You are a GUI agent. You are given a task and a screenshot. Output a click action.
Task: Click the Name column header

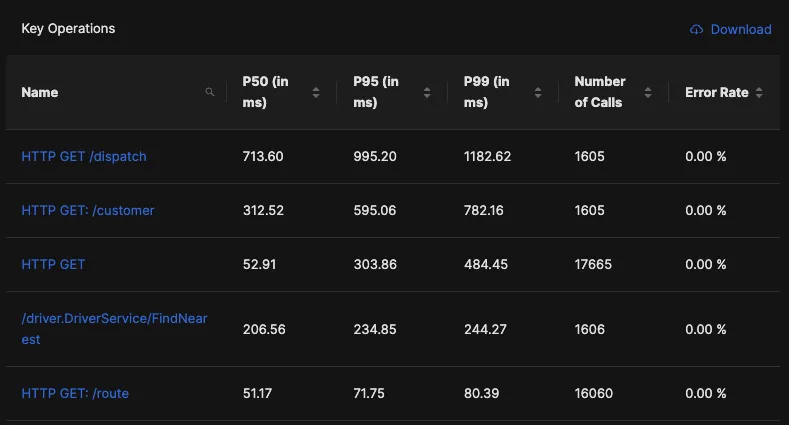coord(40,93)
